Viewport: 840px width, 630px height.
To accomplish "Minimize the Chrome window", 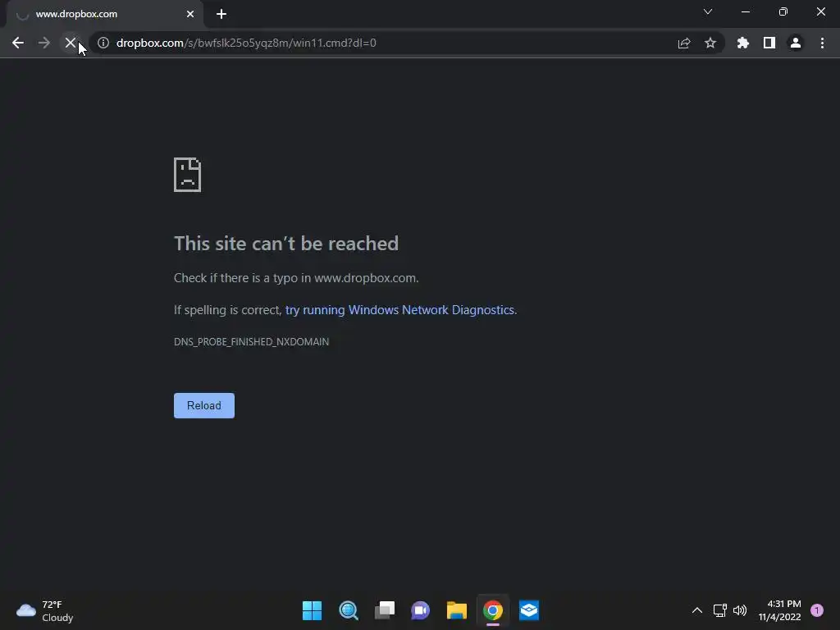I will 745,11.
